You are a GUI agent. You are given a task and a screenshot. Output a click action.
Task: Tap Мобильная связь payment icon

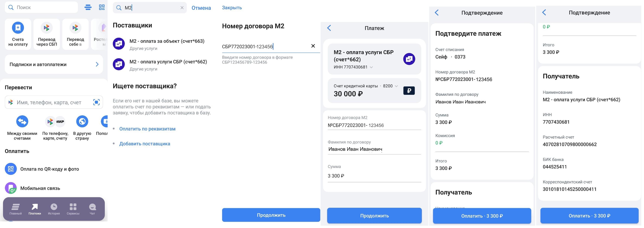pyautogui.click(x=11, y=188)
